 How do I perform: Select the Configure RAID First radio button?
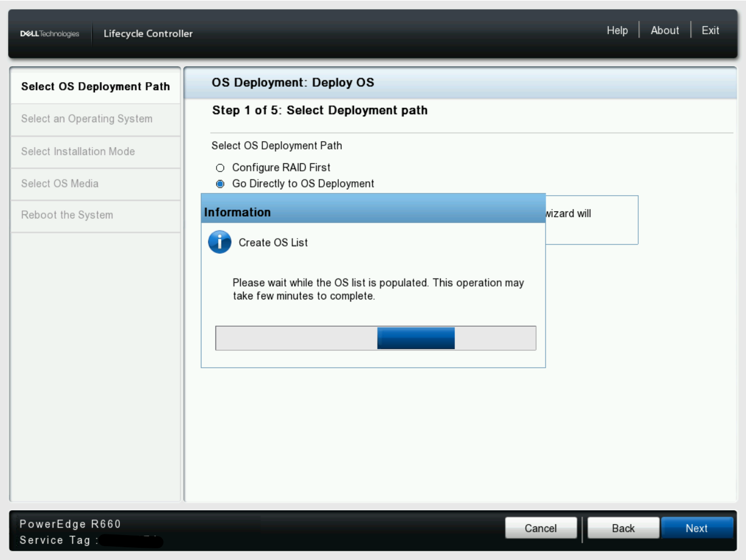220,168
